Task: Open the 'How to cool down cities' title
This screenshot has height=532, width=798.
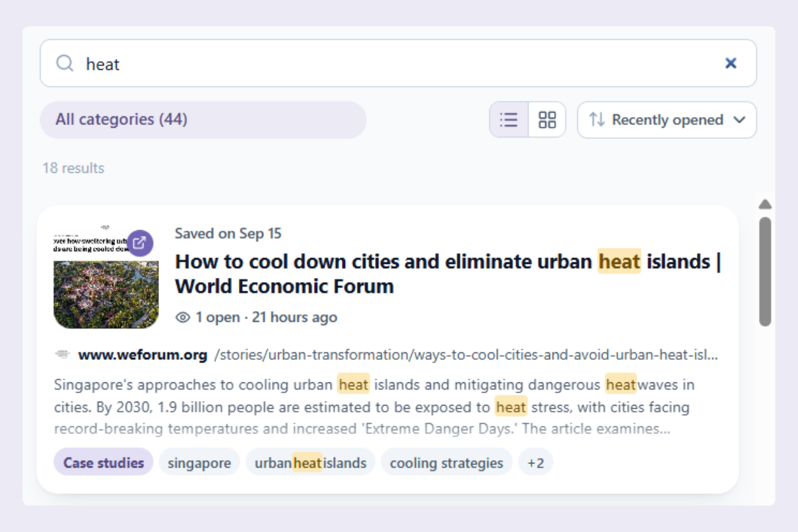Action: [x=448, y=274]
